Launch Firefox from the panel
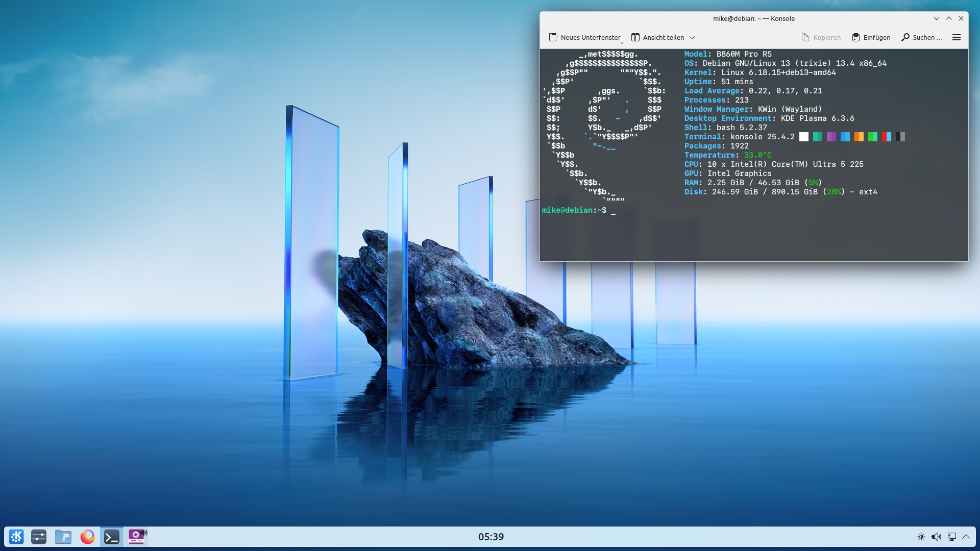This screenshot has width=980, height=551. point(88,537)
